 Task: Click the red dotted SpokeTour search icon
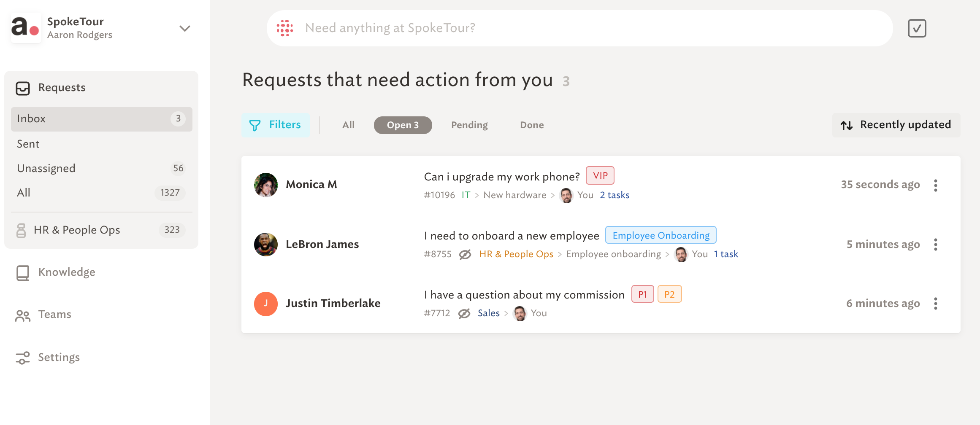coord(285,28)
